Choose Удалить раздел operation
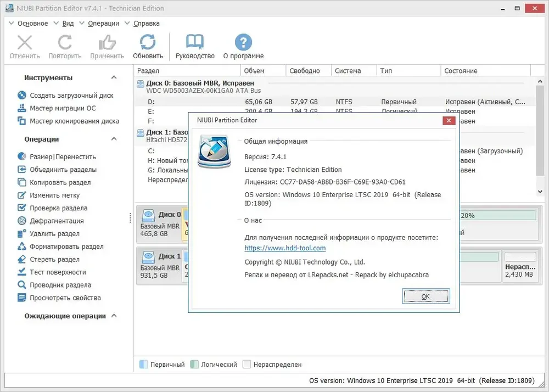 tap(48, 234)
